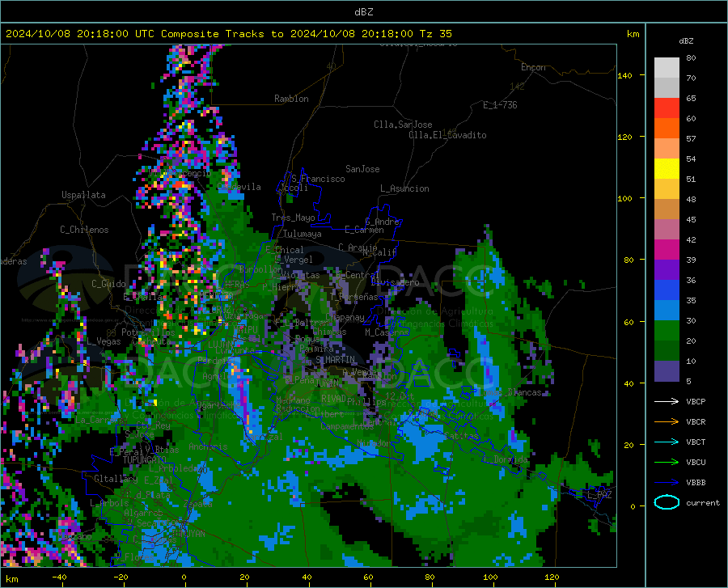Click the blue VBBB arrow in legend
Viewport: 728px width, 588px height.
pyautogui.click(x=667, y=483)
